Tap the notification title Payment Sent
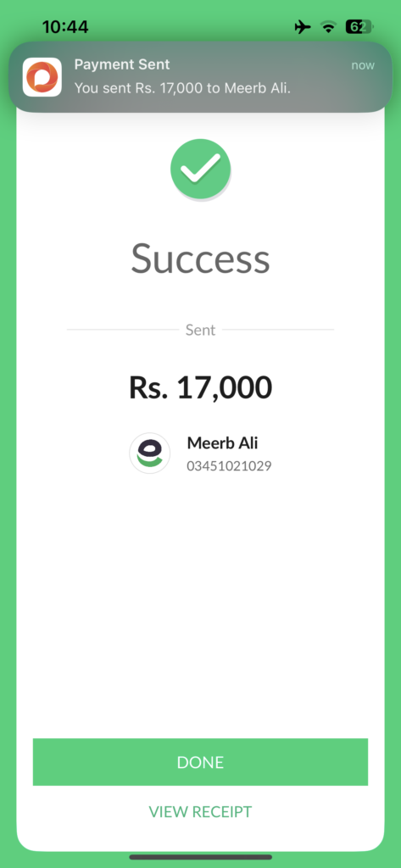401x868 pixels. (122, 64)
